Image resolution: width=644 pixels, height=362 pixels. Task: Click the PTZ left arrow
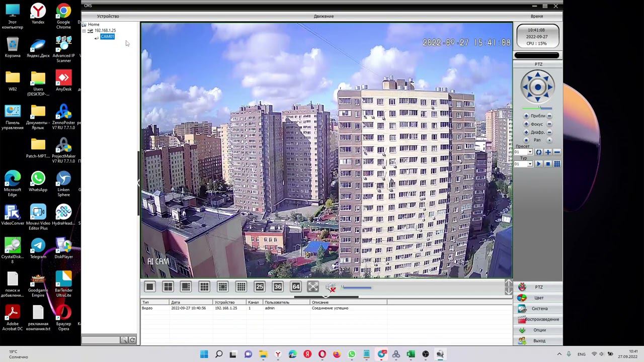[x=526, y=87]
